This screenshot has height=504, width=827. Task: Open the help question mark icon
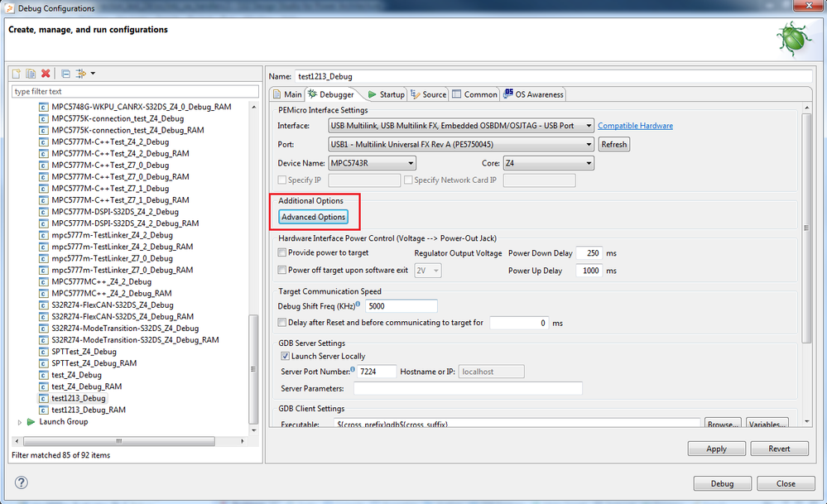pyautogui.click(x=21, y=482)
